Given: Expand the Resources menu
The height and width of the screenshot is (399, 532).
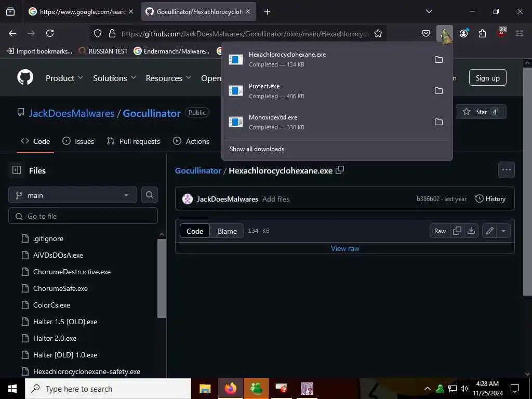Looking at the screenshot, I should pyautogui.click(x=169, y=78).
